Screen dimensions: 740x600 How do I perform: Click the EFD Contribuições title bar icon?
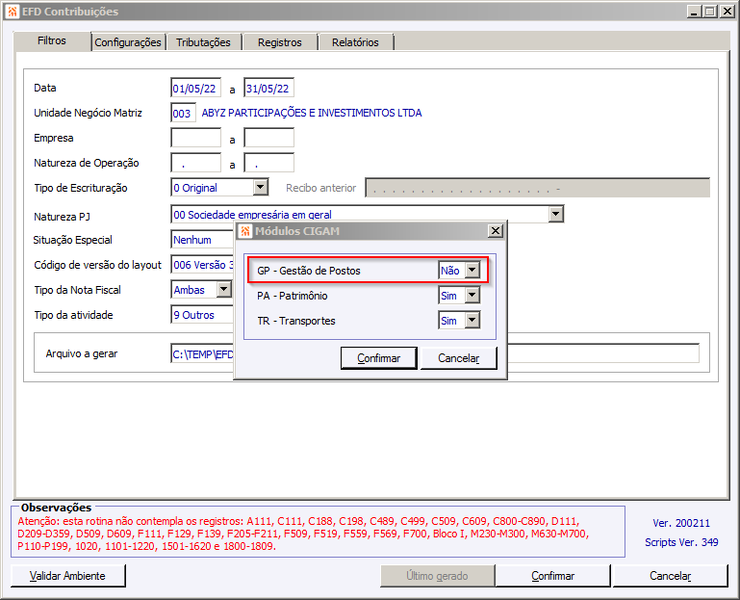pos(13,11)
